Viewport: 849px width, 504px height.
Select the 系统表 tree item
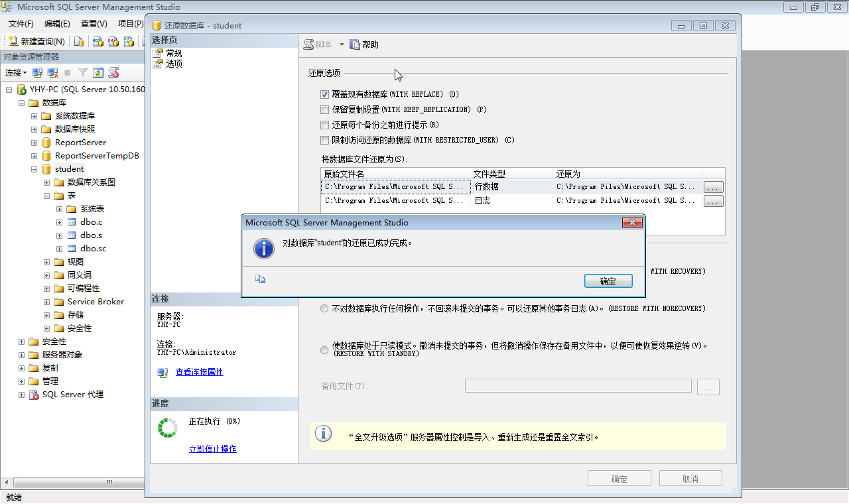pos(92,209)
